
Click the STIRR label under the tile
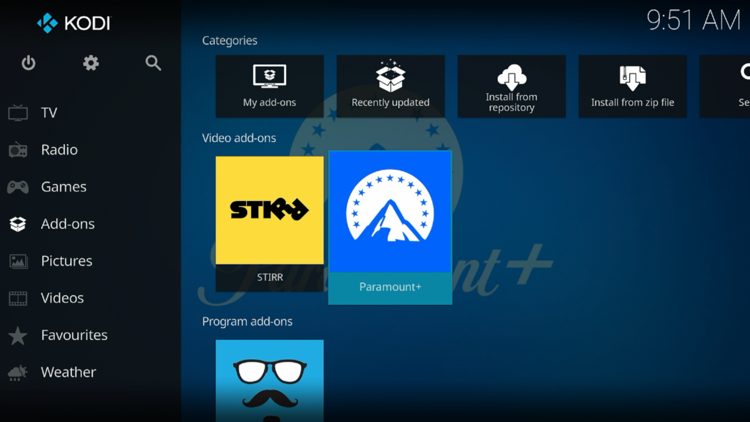click(270, 278)
